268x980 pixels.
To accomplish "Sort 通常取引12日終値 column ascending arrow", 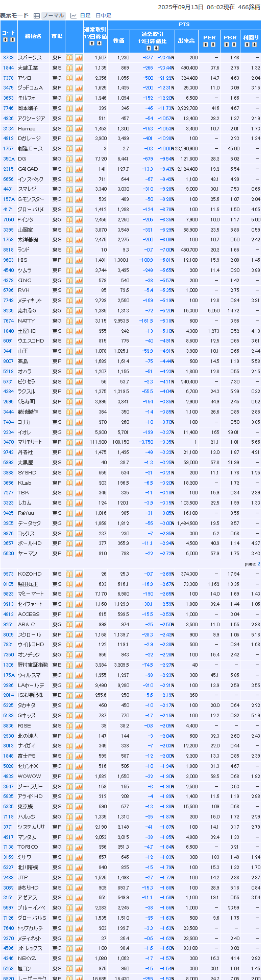I will click(92, 43).
